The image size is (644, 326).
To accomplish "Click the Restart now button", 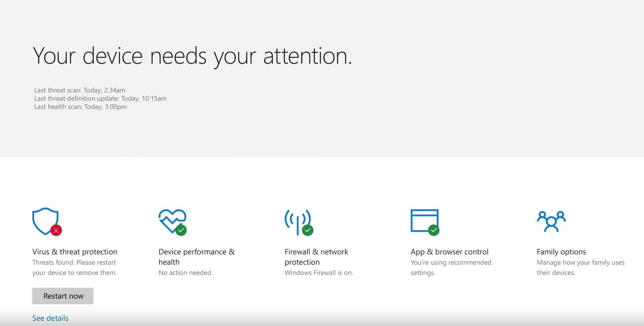I will [63, 296].
